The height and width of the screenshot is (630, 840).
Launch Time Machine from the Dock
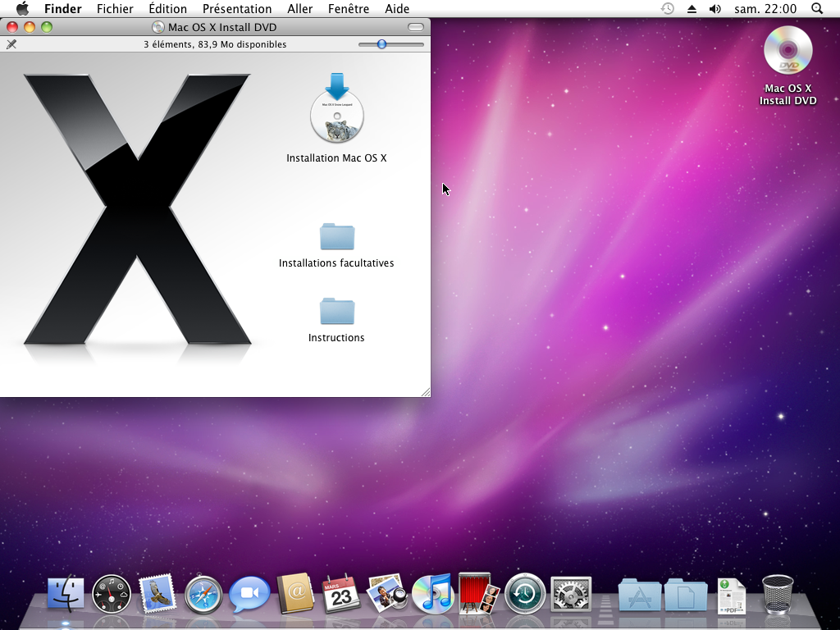[x=525, y=594]
